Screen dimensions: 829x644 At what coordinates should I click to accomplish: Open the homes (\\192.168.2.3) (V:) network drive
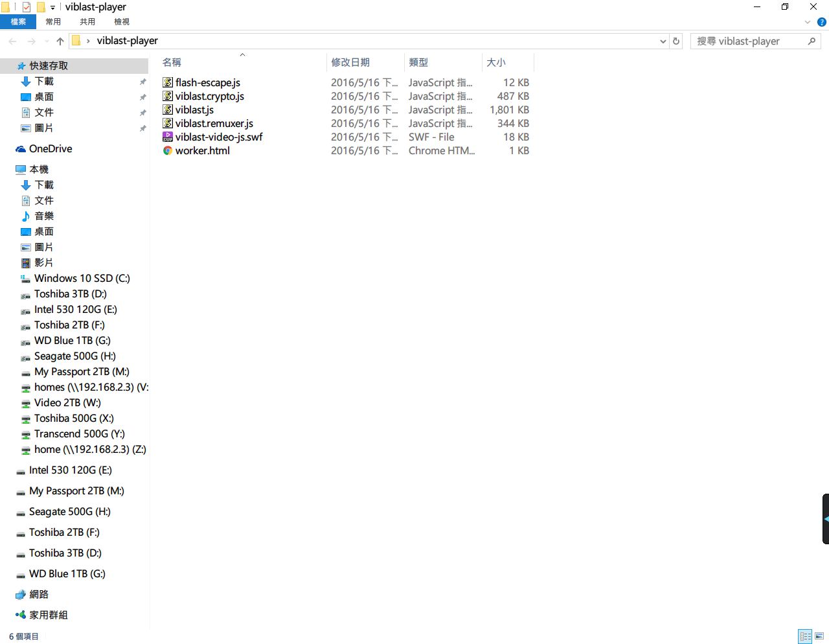point(91,387)
